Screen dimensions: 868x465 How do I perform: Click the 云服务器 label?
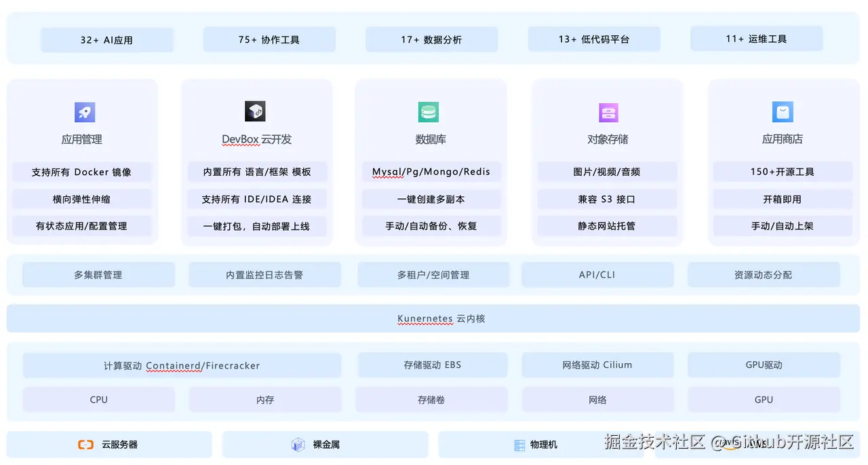pos(120,445)
